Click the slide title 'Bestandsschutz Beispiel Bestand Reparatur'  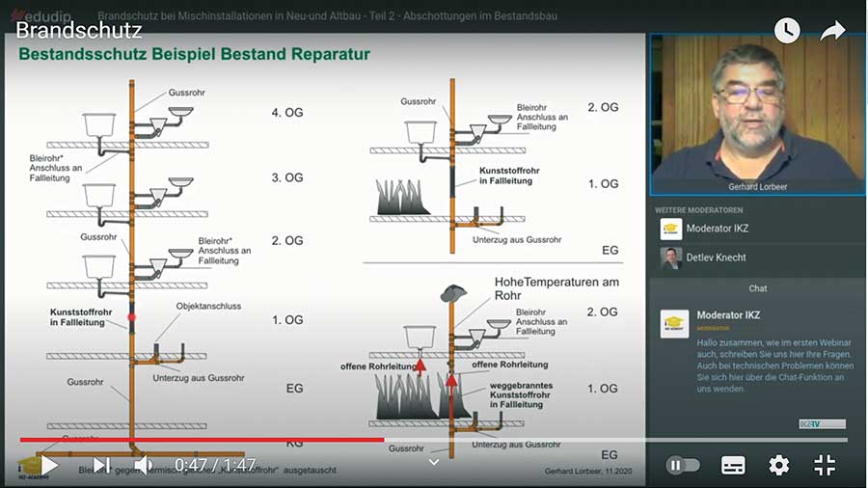click(194, 54)
